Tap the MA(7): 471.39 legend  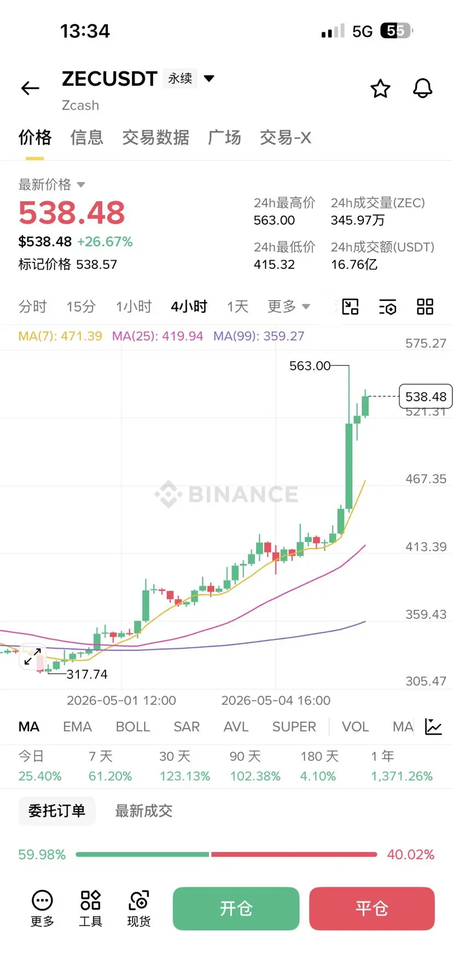point(60,336)
